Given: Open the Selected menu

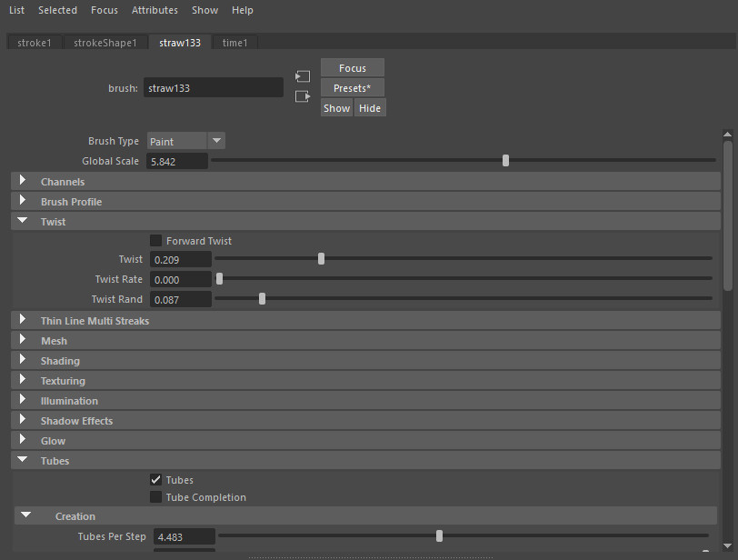Looking at the screenshot, I should pyautogui.click(x=57, y=10).
